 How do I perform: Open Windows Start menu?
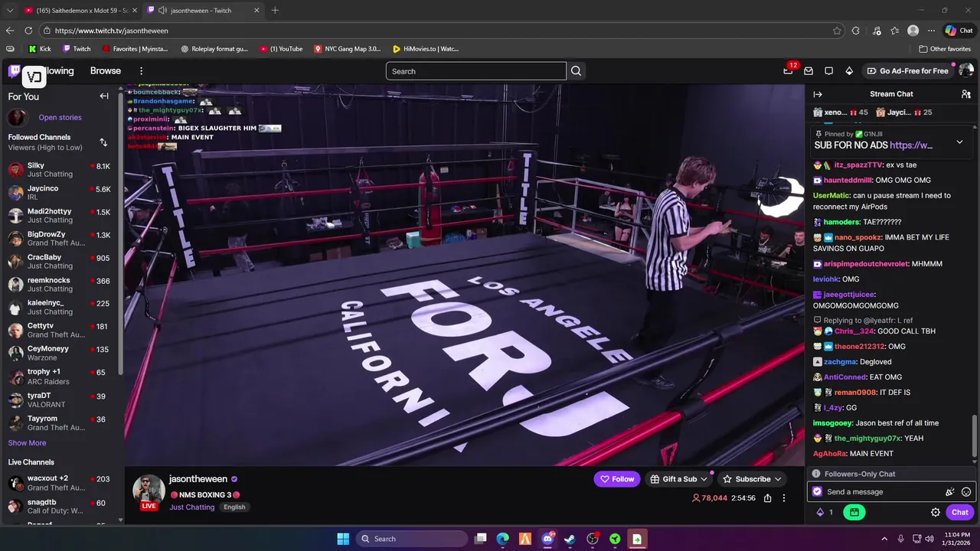coord(343,539)
